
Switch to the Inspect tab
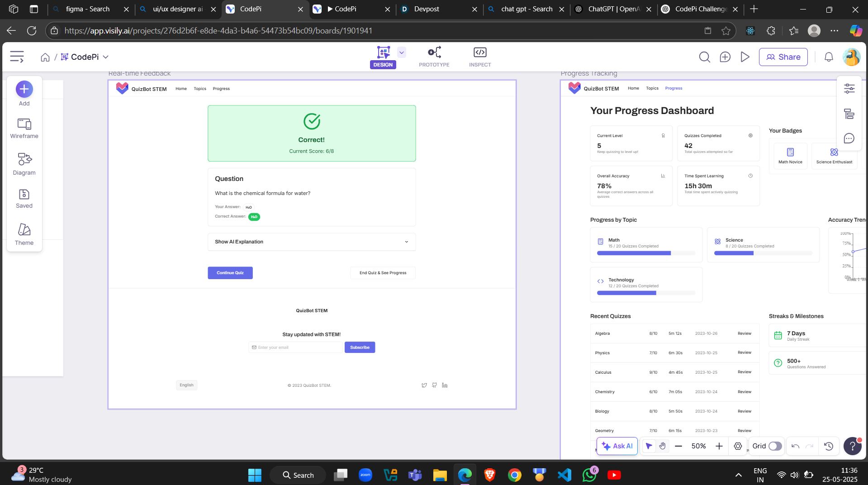pos(479,56)
